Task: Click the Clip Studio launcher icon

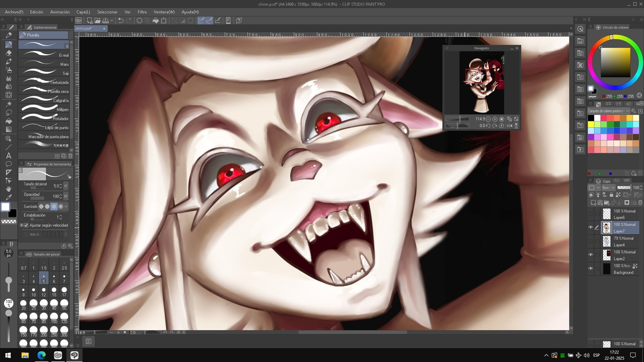Action: click(78, 20)
